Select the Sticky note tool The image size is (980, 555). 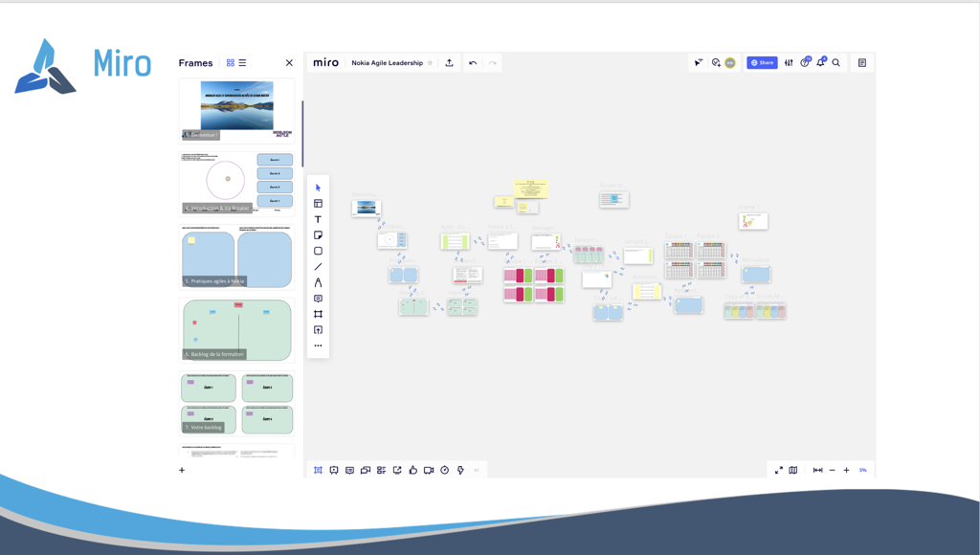click(318, 235)
